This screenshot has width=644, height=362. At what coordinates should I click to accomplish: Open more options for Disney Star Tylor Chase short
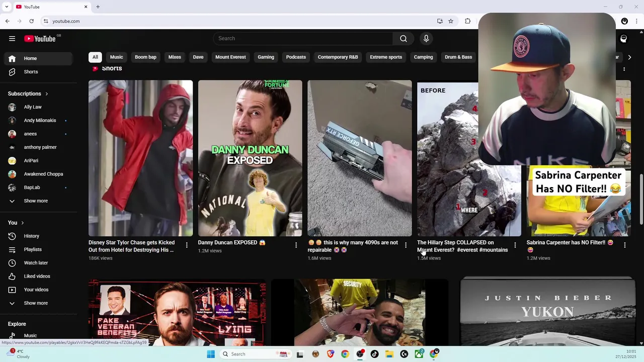click(187, 245)
